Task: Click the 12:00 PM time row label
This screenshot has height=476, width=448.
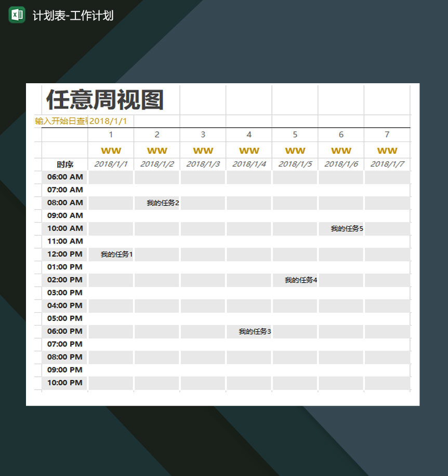Action: point(64,254)
